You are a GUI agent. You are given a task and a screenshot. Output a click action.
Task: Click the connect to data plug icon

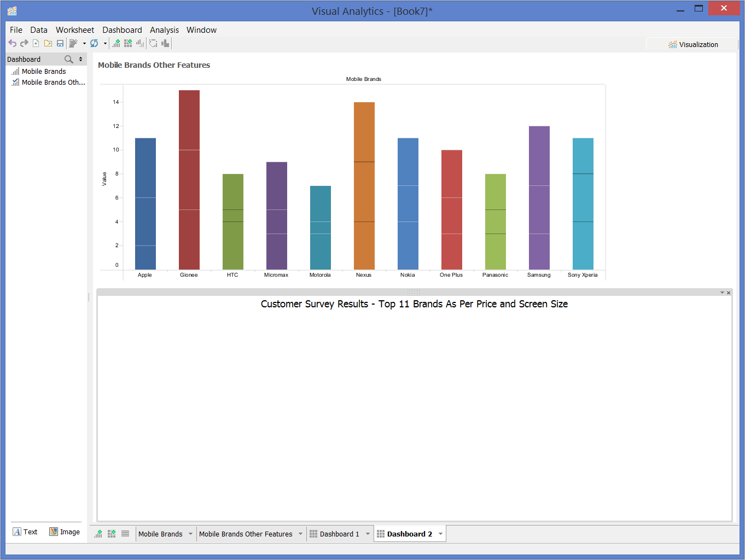[73, 43]
